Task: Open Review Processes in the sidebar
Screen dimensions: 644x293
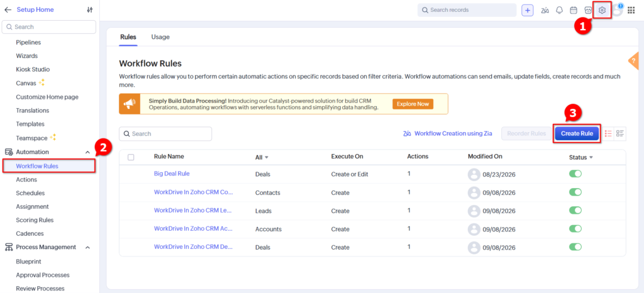Action: click(40, 289)
